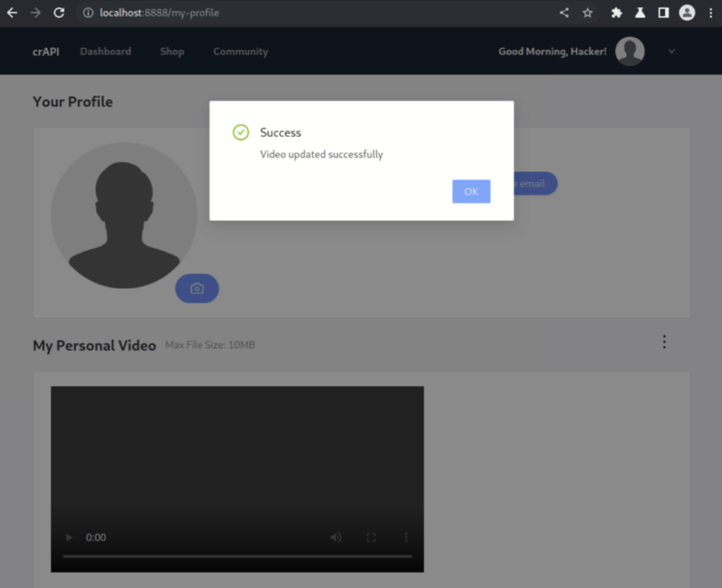This screenshot has width=722, height=588.
Task: Bookmark this page with the star icon
Action: [x=587, y=13]
